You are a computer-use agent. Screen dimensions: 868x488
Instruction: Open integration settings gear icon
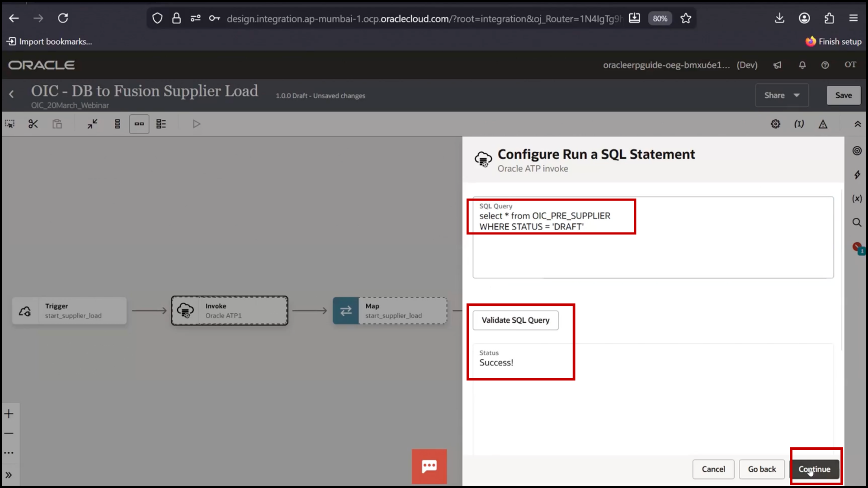pos(775,124)
